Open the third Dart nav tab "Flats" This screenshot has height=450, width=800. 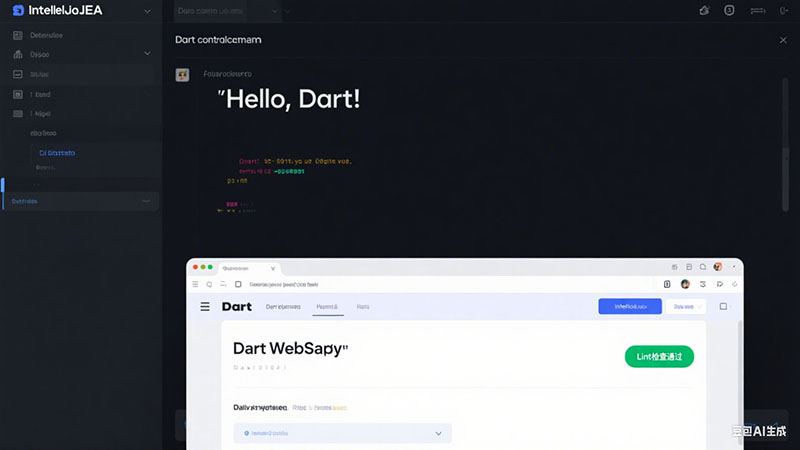(x=363, y=307)
